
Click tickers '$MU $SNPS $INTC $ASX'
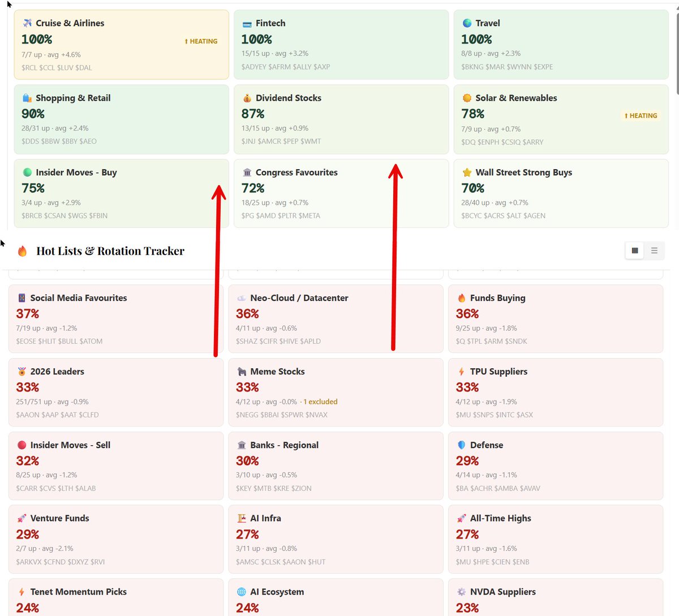click(x=495, y=415)
